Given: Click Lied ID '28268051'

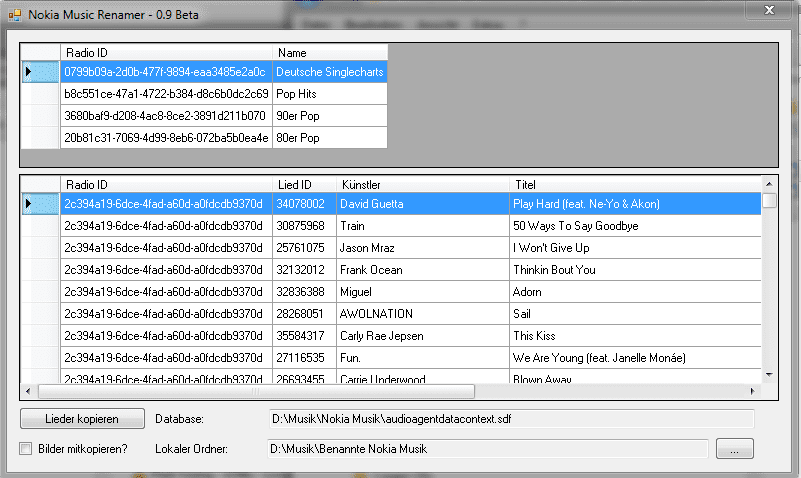Looking at the screenshot, I should (304, 314).
